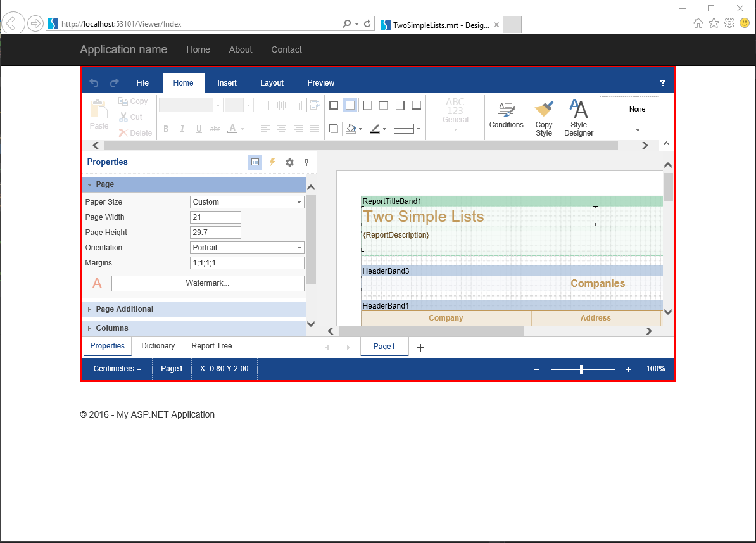756x543 pixels.
Task: Collapse the ribbon with the up chevron
Action: click(x=666, y=143)
